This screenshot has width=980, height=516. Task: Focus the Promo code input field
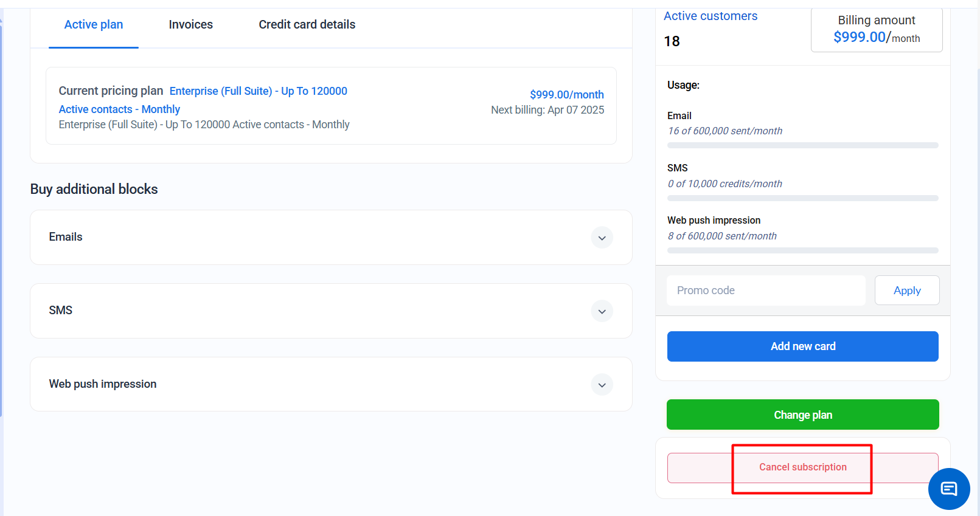pos(765,291)
